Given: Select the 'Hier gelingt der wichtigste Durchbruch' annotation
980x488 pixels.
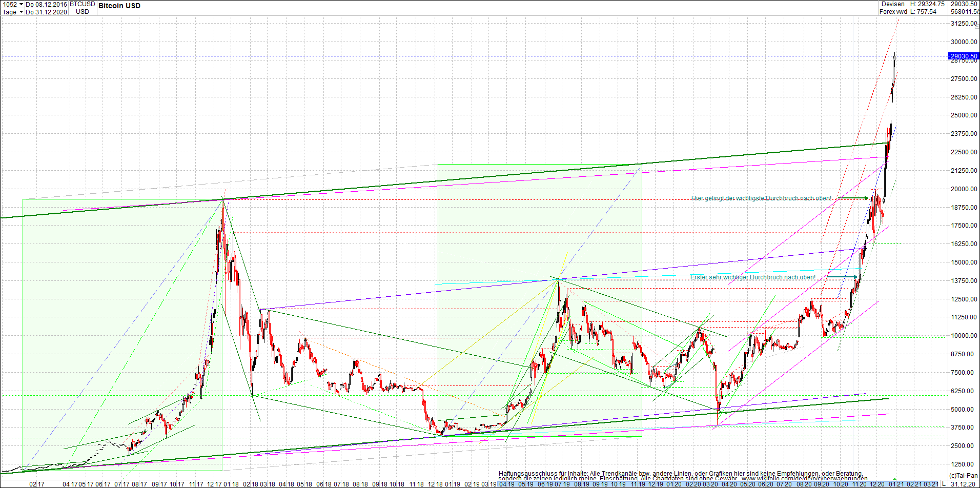Looking at the screenshot, I should [761, 198].
